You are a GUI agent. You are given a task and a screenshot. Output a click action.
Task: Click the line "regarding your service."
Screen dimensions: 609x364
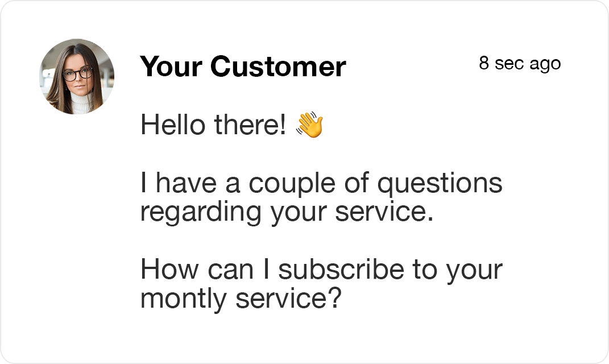coord(287,213)
